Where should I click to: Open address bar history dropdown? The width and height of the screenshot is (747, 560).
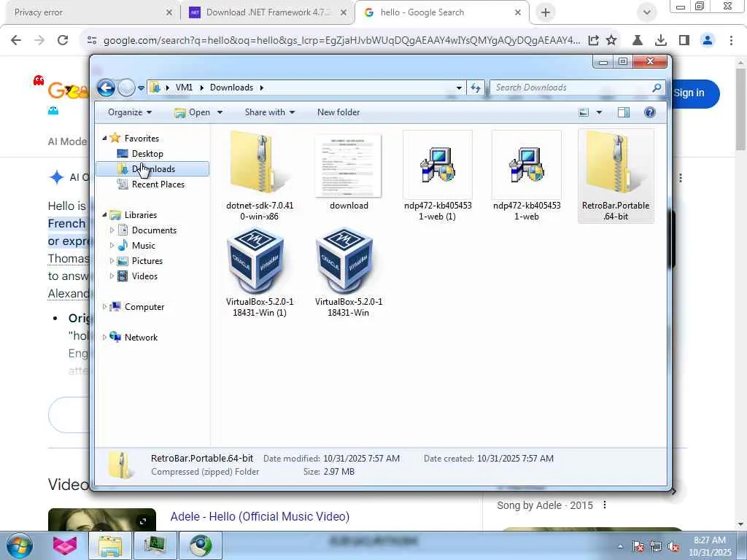459,88
